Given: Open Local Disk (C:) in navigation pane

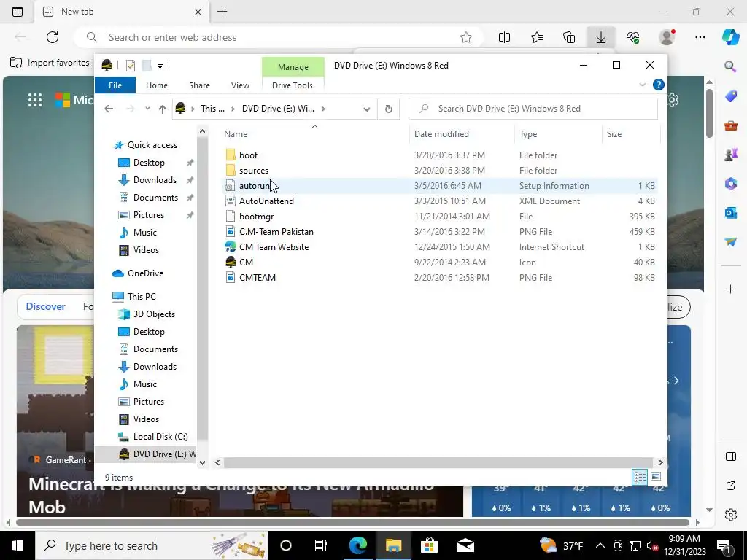Looking at the screenshot, I should 160,437.
